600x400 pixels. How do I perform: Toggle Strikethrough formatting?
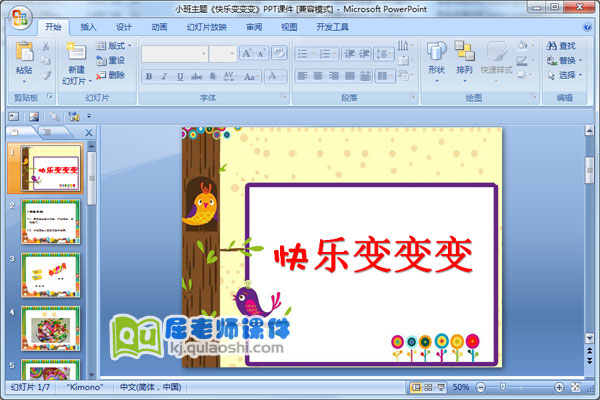point(196,77)
